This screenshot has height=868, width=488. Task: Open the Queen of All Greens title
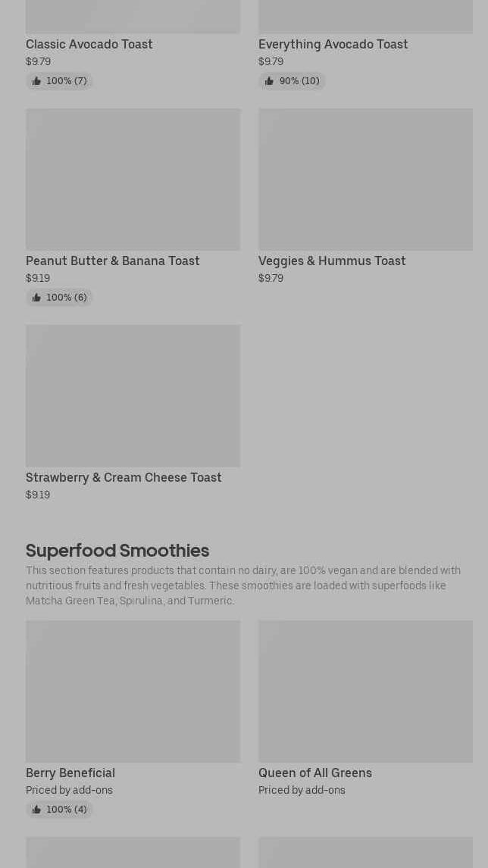click(314, 773)
